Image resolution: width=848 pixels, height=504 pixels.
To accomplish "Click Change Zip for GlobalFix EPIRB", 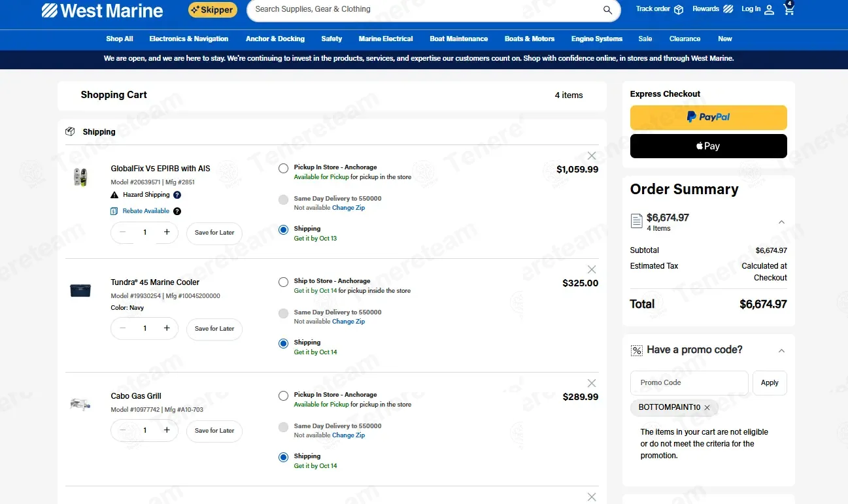I will [x=348, y=208].
